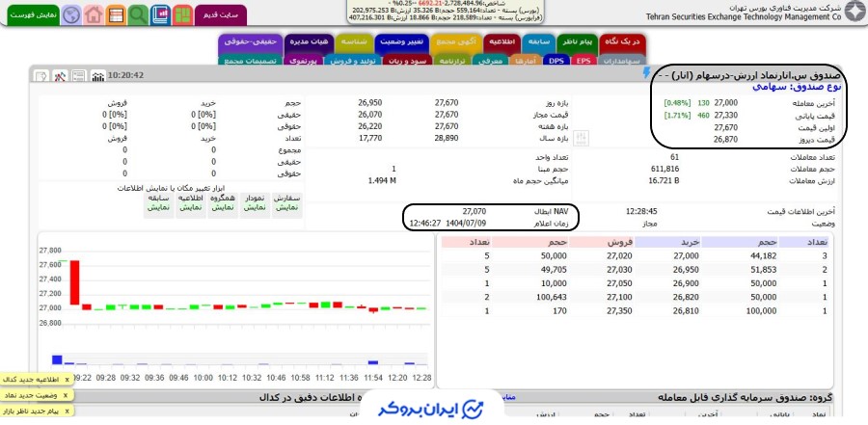Click the globe icon in top toolbar
868x425 pixels.
71,14
